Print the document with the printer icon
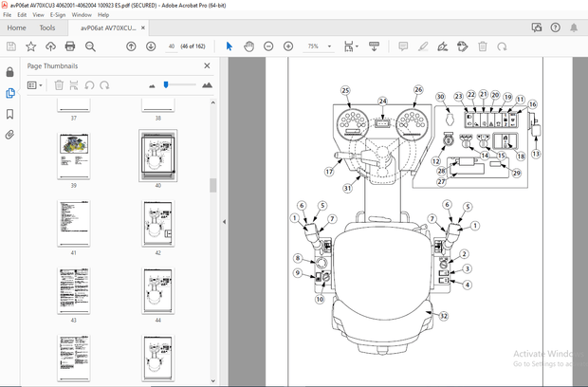The height and width of the screenshot is (387, 588). pyautogui.click(x=70, y=46)
